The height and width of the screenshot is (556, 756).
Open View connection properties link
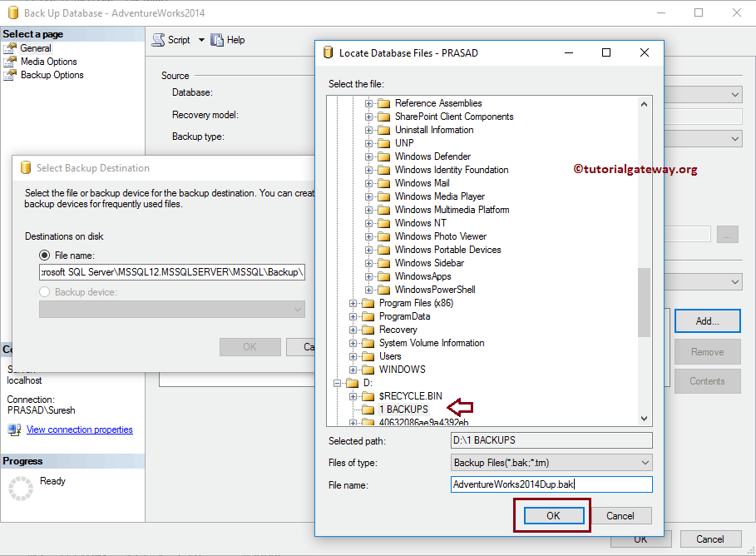[x=80, y=429]
